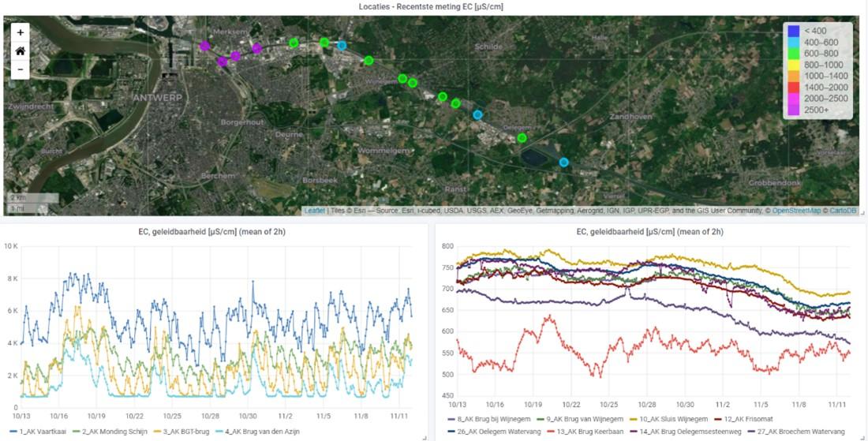
Task: Select the westernmost purple marker near Merksem
Action: (205, 46)
